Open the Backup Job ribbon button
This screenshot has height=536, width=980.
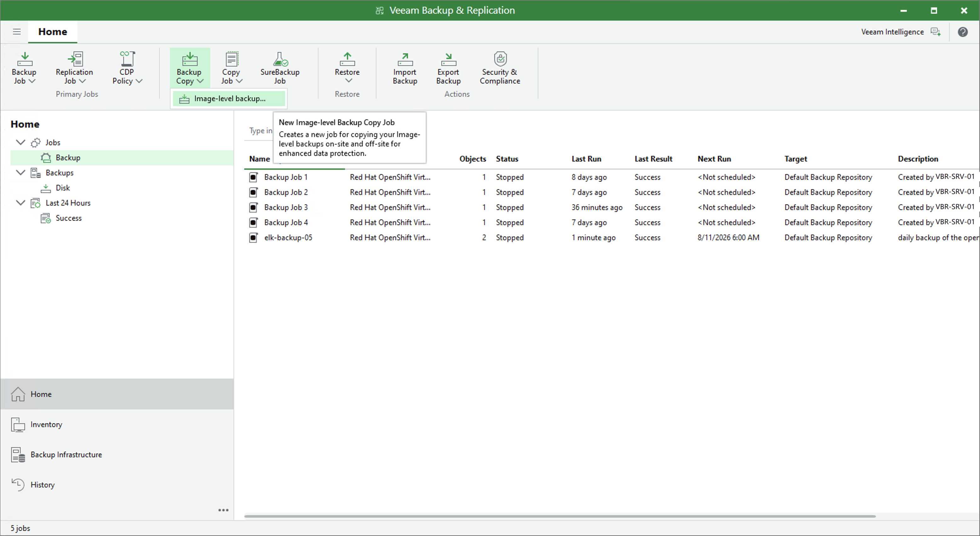click(24, 68)
